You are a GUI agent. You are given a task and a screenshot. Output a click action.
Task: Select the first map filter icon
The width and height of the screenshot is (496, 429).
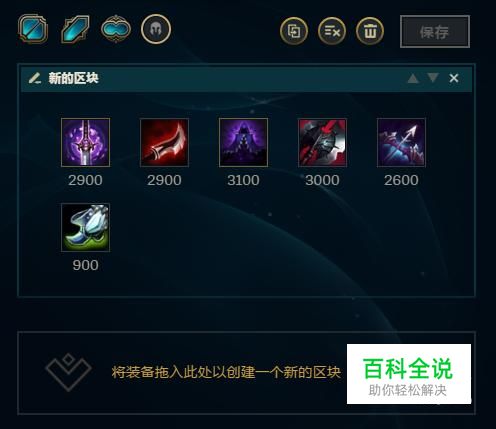point(33,29)
